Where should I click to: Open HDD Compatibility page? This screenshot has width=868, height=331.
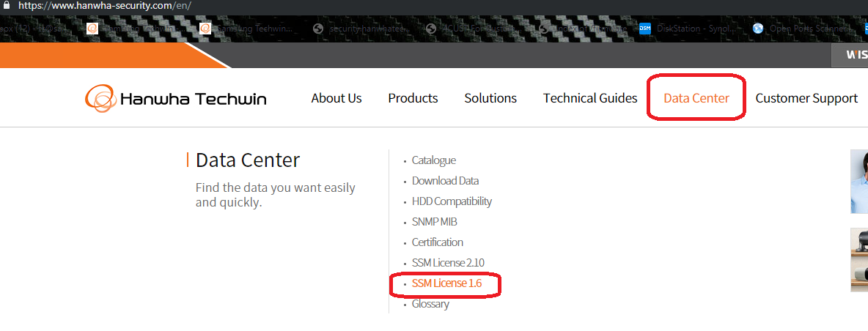tap(452, 201)
